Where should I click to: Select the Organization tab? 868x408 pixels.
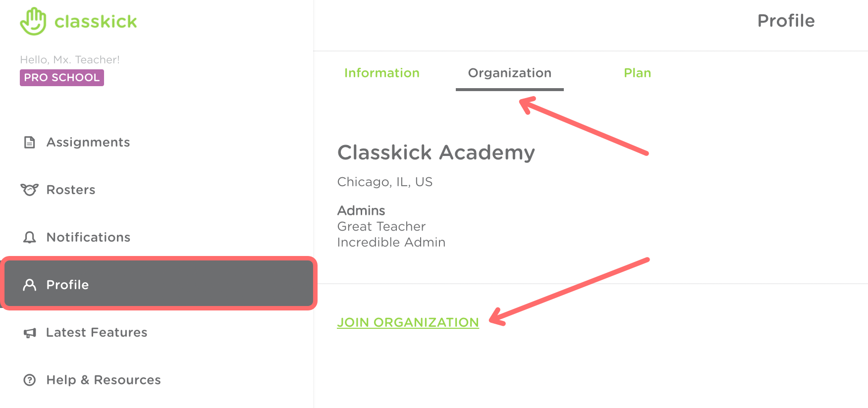(x=509, y=73)
